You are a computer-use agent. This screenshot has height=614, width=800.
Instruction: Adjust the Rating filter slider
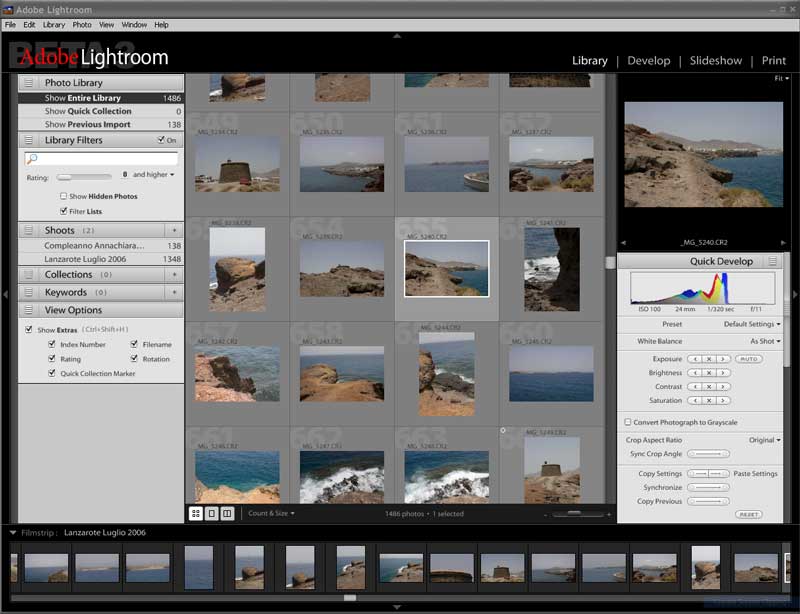[x=84, y=177]
